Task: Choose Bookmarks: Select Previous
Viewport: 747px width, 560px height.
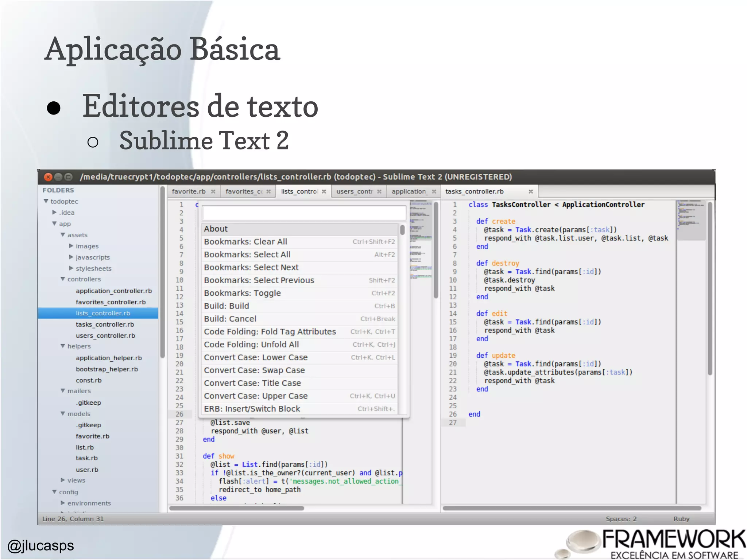Action: (x=300, y=280)
